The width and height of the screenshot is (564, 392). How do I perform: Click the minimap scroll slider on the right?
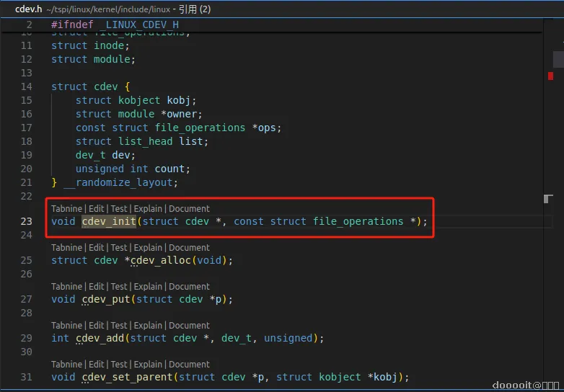[558, 59]
